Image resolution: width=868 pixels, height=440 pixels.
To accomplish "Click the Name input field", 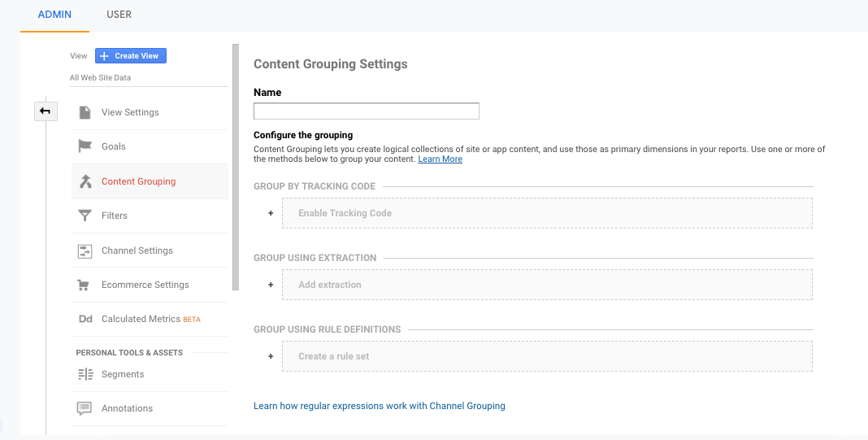I will tap(367, 111).
